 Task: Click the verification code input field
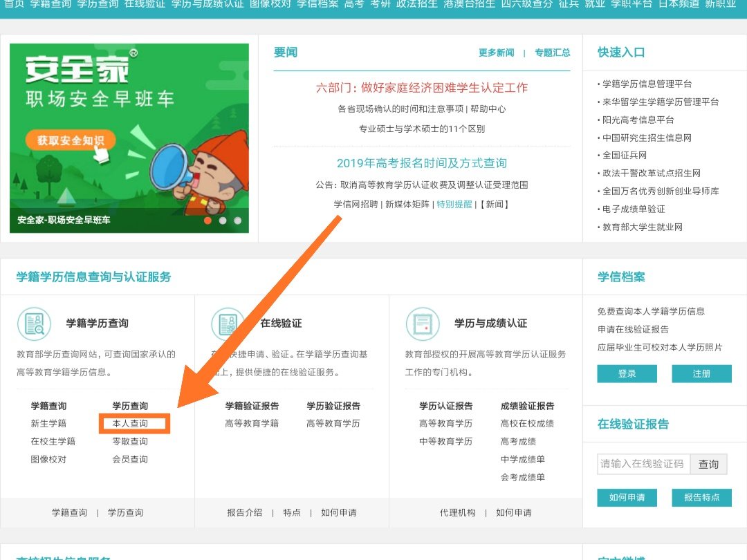(642, 464)
